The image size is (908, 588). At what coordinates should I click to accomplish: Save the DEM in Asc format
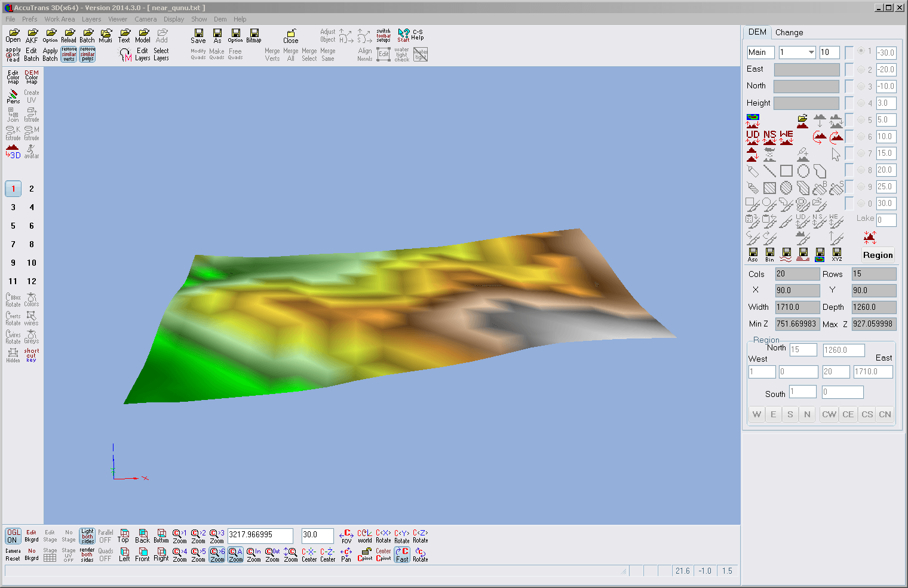coord(753,254)
